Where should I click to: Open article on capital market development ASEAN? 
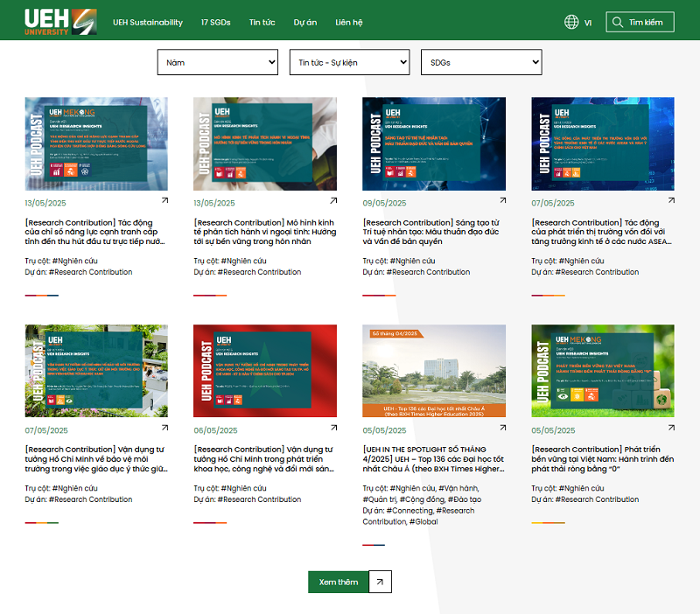601,232
